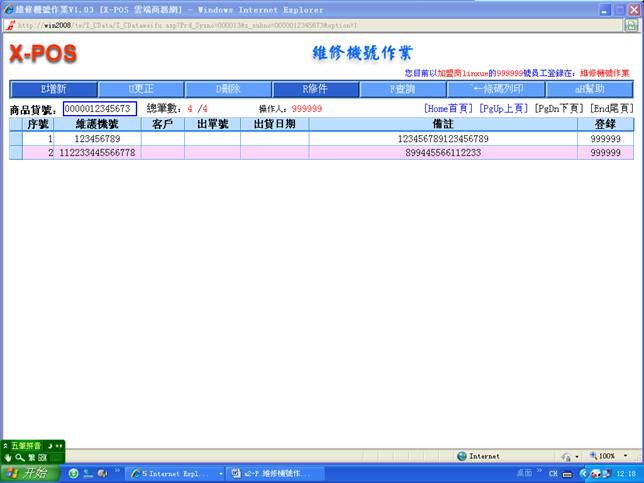Click the 商品貨號 product number input field
Image resolution: width=644 pixels, height=483 pixels.
[x=99, y=108]
